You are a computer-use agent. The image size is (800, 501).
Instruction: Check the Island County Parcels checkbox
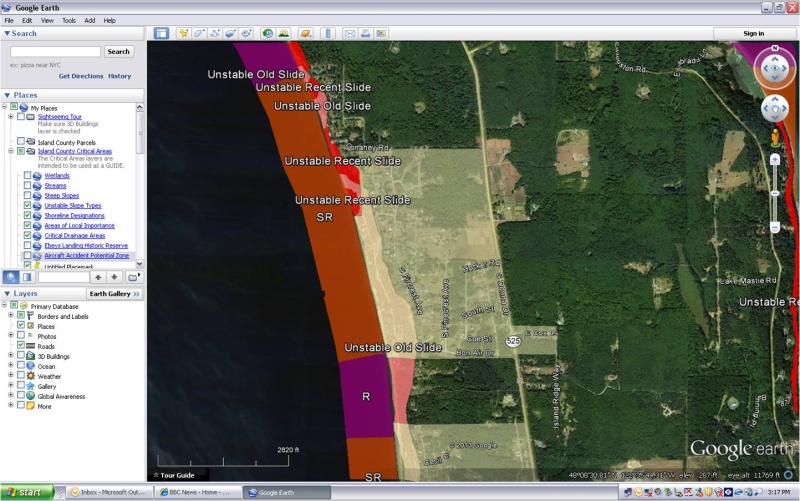tap(21, 141)
